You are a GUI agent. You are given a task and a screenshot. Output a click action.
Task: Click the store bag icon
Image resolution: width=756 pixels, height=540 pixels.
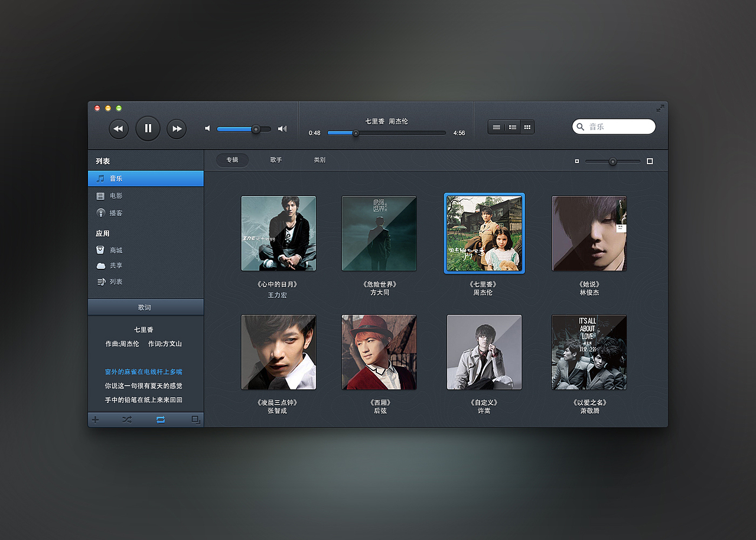[100, 250]
